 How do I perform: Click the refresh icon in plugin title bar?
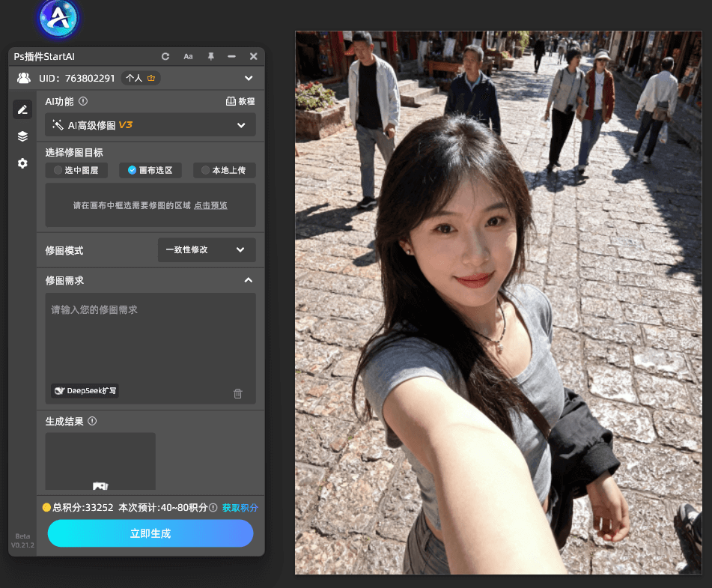click(165, 57)
